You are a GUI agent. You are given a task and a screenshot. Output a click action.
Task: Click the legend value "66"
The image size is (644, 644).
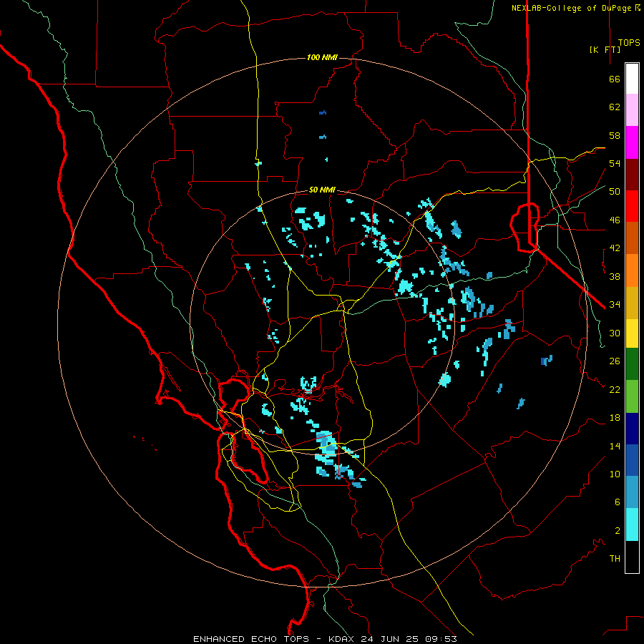[615, 79]
